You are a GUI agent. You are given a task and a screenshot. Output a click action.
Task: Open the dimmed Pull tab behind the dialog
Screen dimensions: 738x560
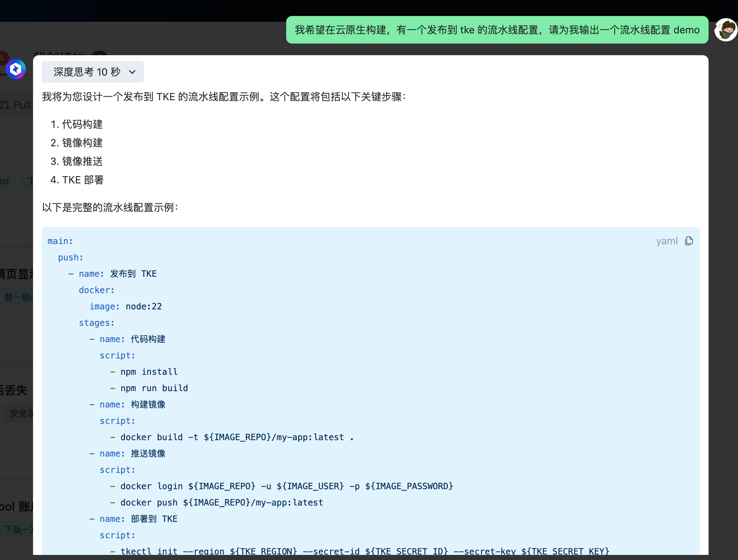(x=21, y=105)
